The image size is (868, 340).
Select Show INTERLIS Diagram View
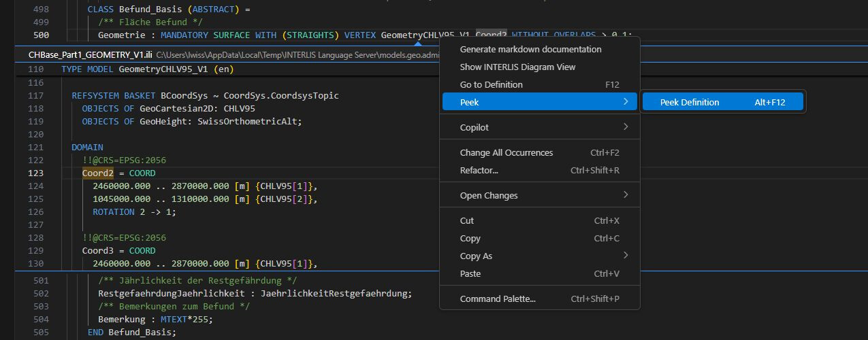tap(517, 67)
